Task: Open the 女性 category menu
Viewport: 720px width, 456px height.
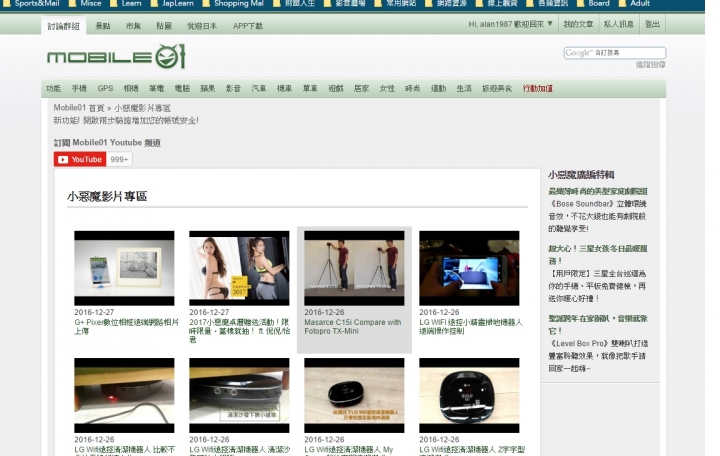Action: pos(387,88)
